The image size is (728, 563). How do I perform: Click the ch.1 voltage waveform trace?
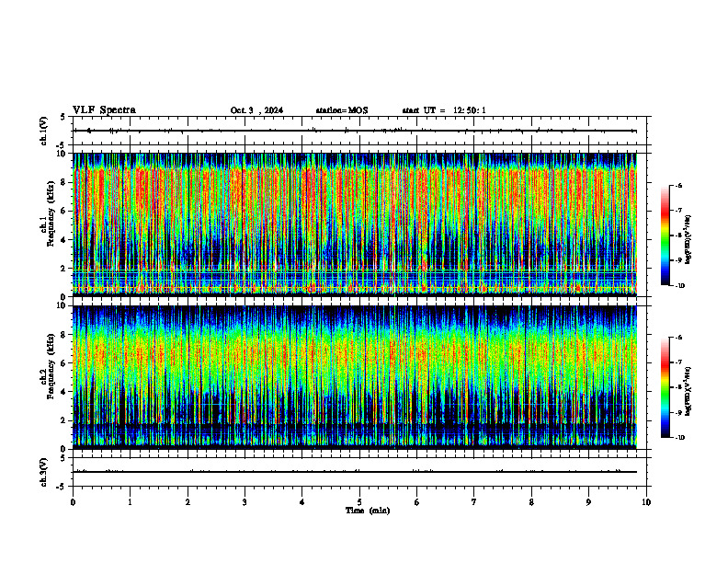tap(355, 131)
